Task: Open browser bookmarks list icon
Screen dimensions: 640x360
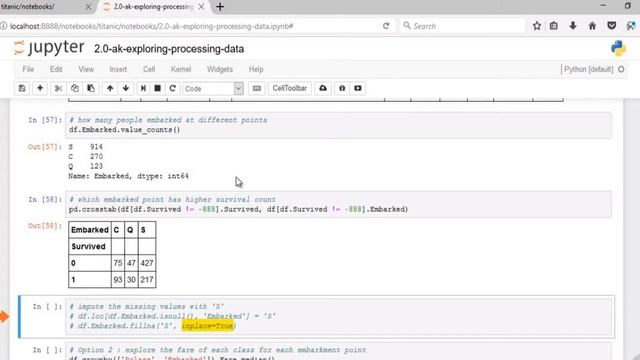Action: (553, 26)
